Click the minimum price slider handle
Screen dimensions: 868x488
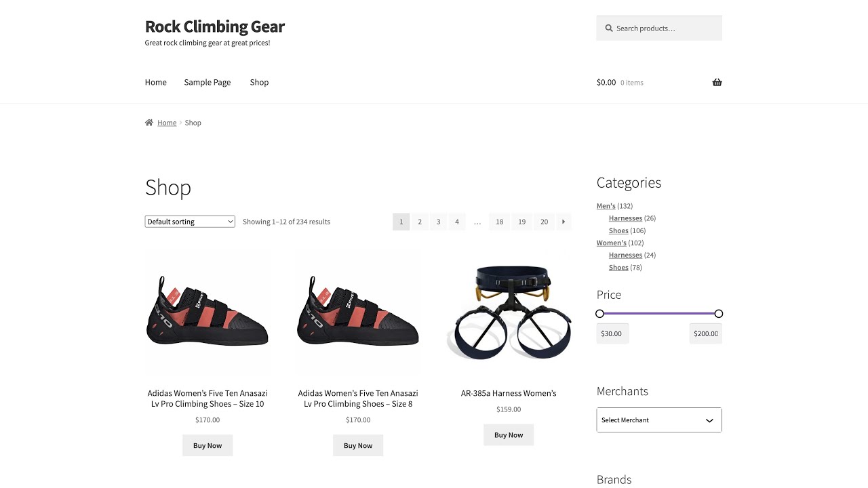pyautogui.click(x=599, y=314)
